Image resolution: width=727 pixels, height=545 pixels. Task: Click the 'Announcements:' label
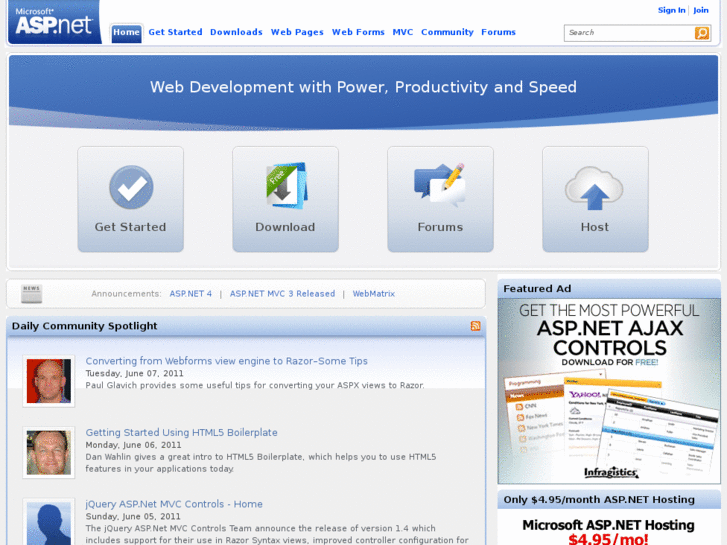(x=126, y=294)
